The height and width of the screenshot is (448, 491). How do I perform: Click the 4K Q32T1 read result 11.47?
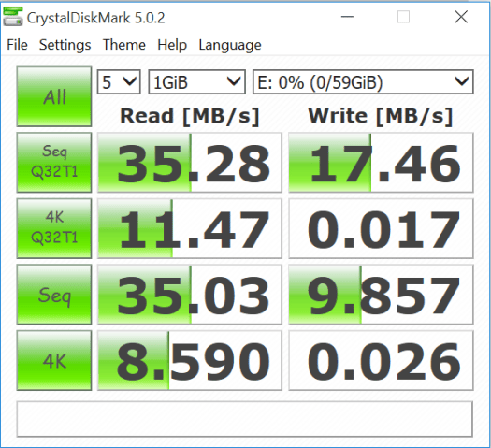(190, 228)
